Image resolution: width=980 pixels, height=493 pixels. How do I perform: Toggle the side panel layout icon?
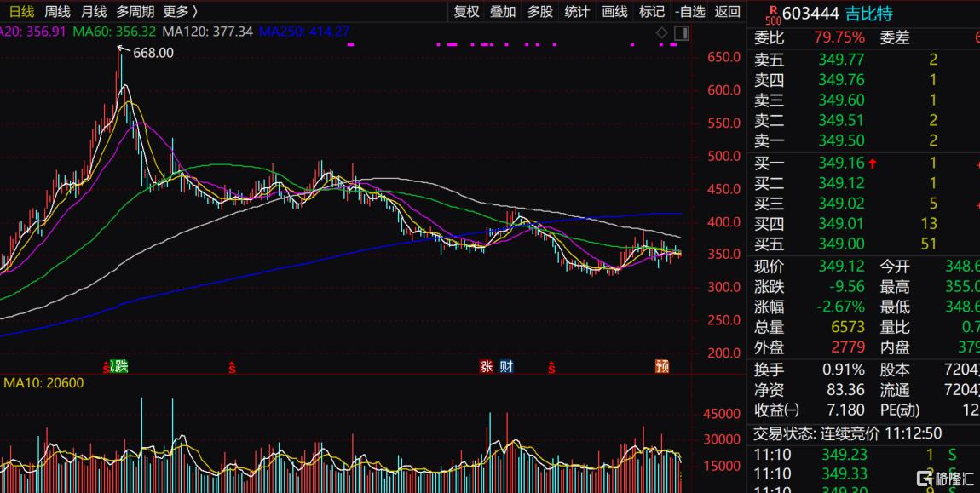tap(682, 33)
